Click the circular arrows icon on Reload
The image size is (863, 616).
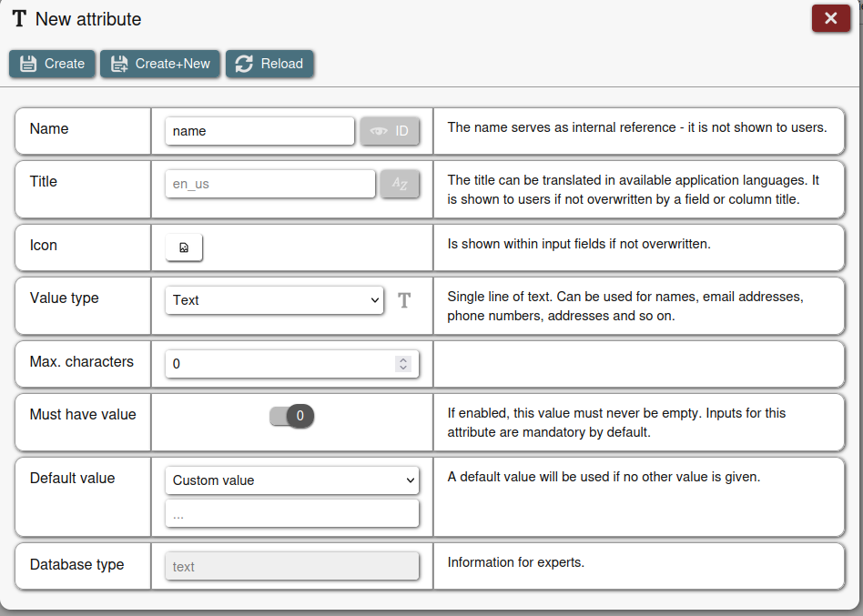[243, 64]
